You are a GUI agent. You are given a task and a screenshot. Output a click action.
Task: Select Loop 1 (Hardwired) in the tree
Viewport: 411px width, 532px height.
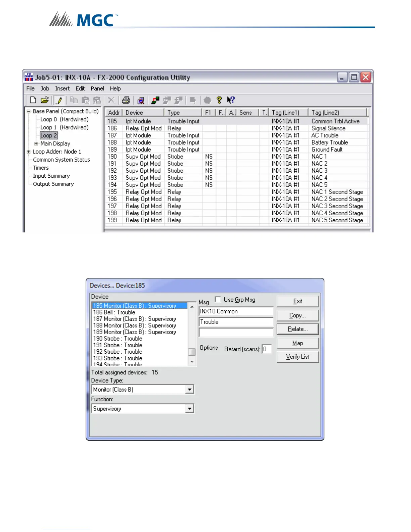(64, 127)
